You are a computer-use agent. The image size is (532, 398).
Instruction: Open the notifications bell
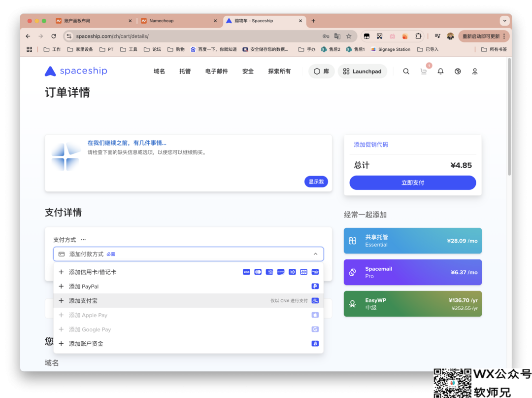coord(440,72)
